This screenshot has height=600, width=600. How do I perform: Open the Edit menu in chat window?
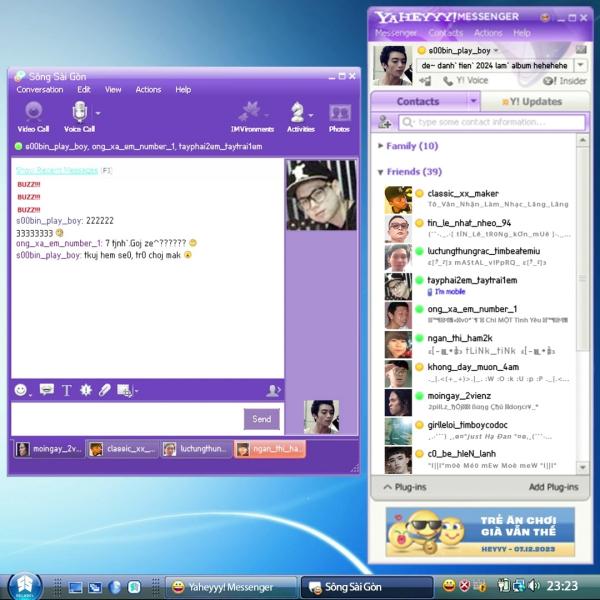[x=84, y=90]
